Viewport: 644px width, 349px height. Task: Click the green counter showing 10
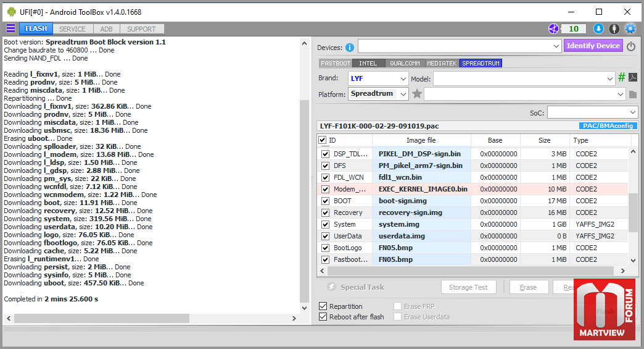[574, 29]
